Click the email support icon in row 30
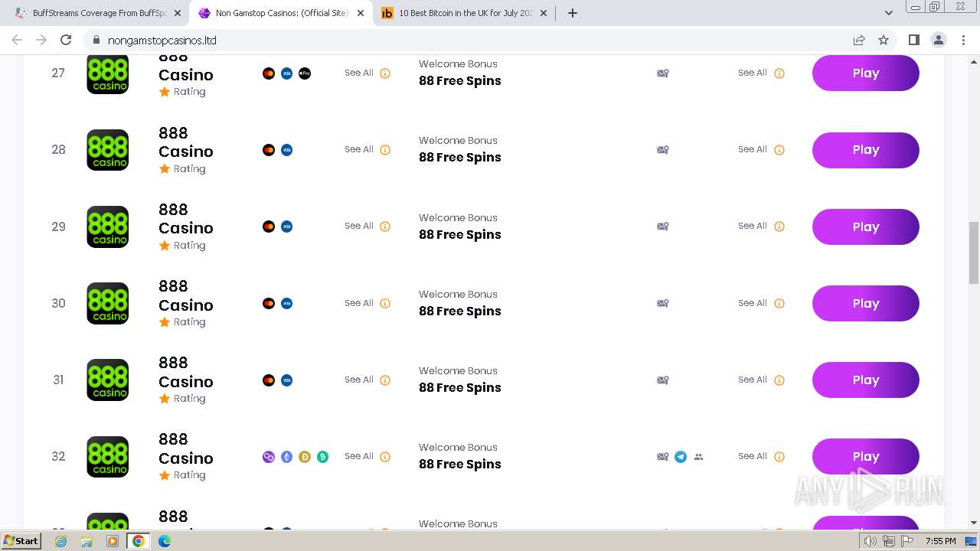This screenshot has width=980, height=551. tap(663, 303)
